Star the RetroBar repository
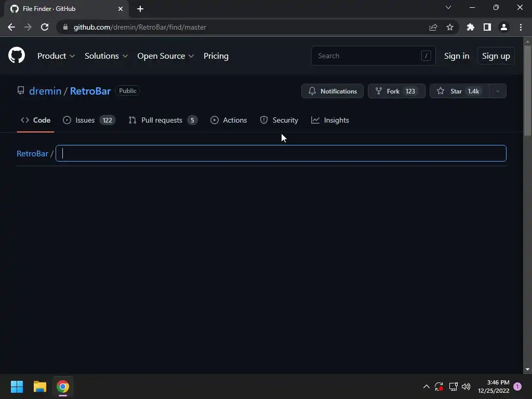The width and height of the screenshot is (532, 399). [x=459, y=91]
